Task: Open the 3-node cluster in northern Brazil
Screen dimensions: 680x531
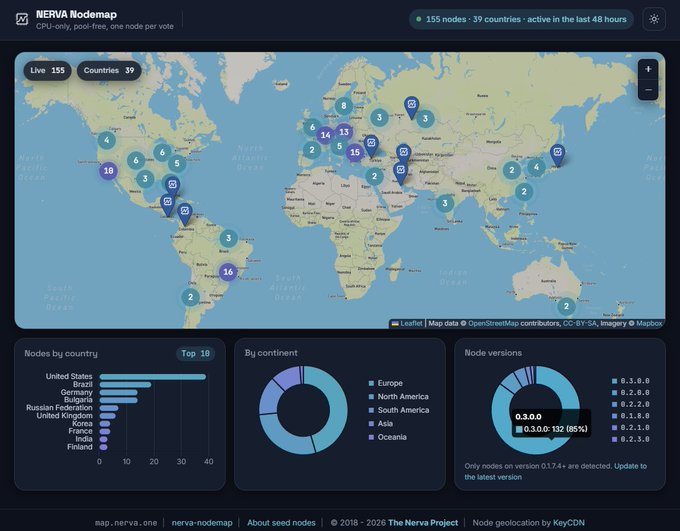Action: point(228,238)
